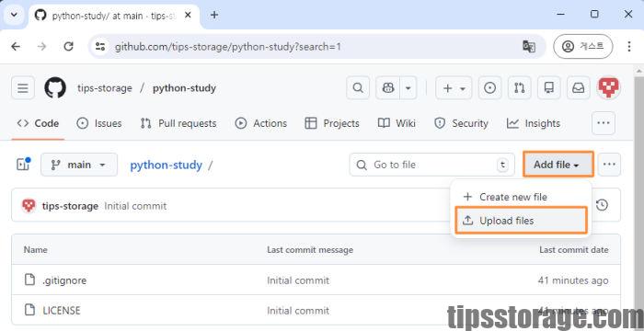Switch to the Security tab
Viewport: 644px width, 331px height.
pyautogui.click(x=461, y=123)
